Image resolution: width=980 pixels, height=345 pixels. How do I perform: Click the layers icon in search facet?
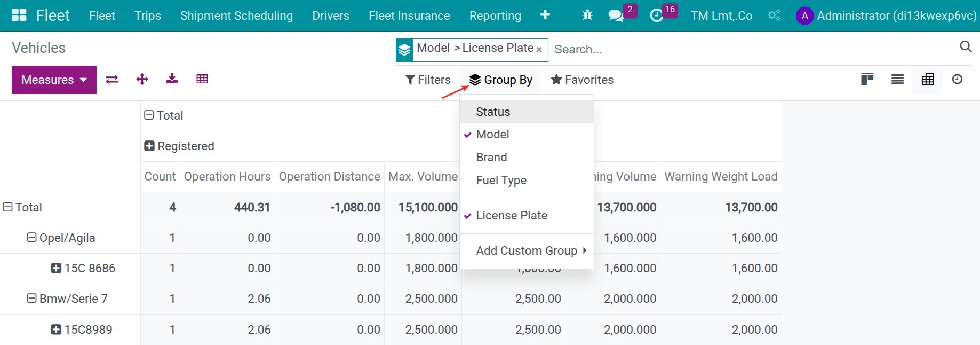(x=404, y=50)
